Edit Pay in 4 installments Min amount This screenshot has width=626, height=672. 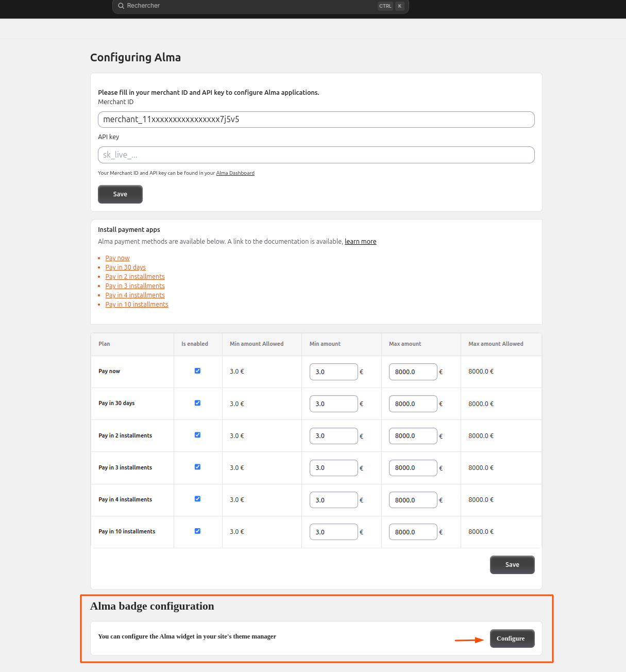coord(333,500)
